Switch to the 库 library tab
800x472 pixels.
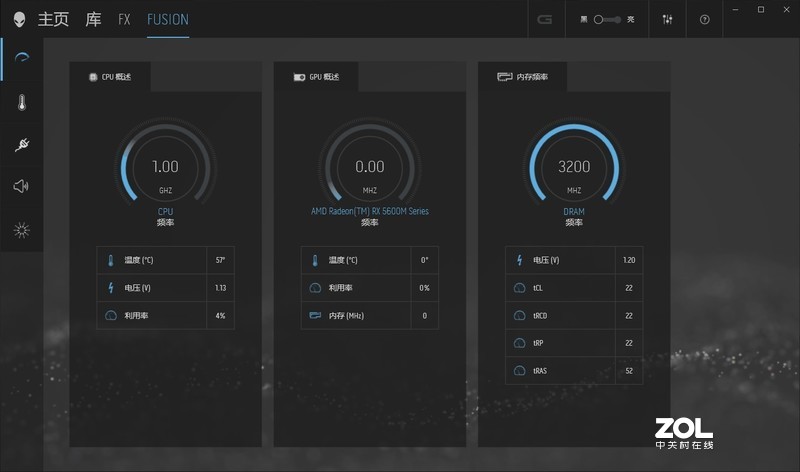[x=93, y=19]
